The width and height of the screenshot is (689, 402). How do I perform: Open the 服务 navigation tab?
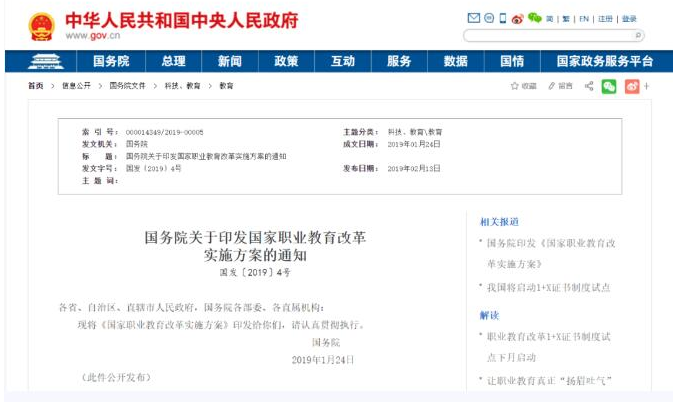pyautogui.click(x=399, y=61)
